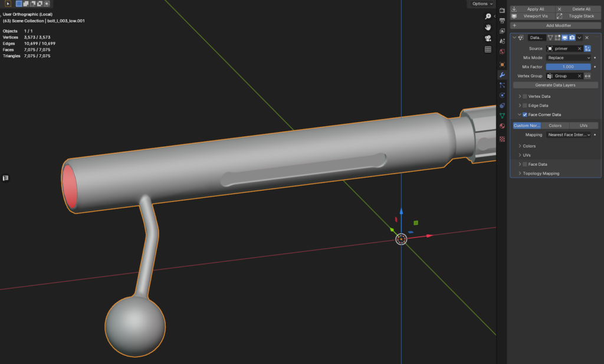Image resolution: width=604 pixels, height=364 pixels.
Task: Click the pan view hand icon
Action: [x=488, y=27]
